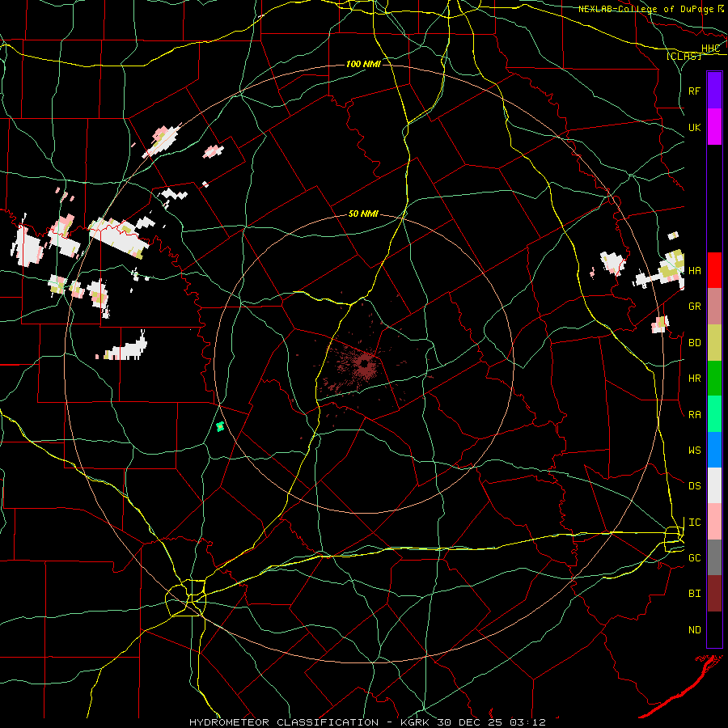Screen dimensions: 728x728
Task: Click the 100 NMI range ring label
Action: pyautogui.click(x=363, y=64)
